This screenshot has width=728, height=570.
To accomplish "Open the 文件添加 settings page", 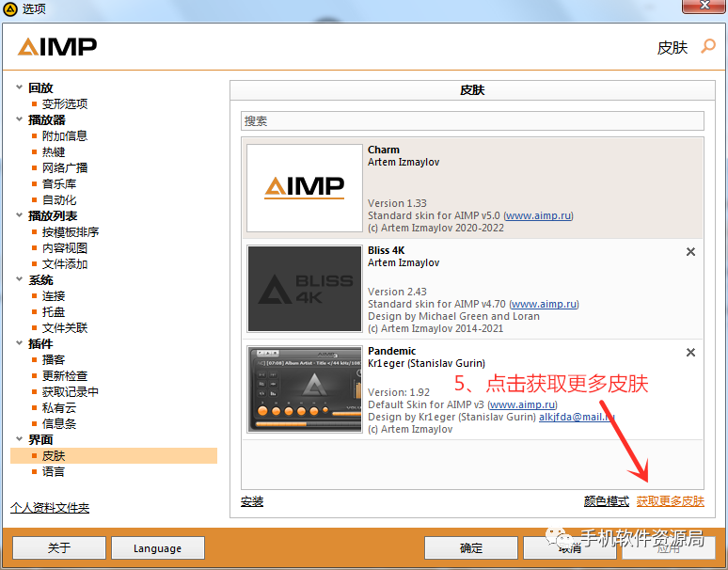I will pyautogui.click(x=65, y=264).
